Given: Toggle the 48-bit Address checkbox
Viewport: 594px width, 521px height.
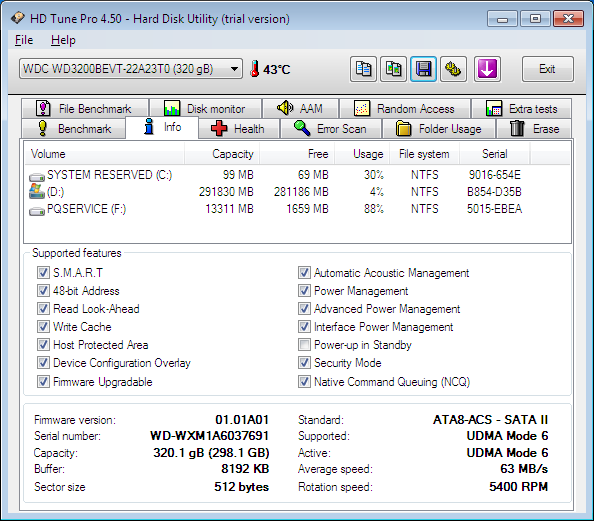Looking at the screenshot, I should [x=43, y=291].
